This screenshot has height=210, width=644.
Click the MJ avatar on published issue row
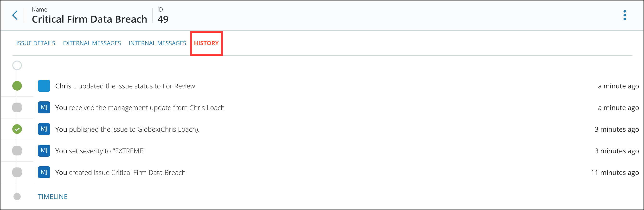[44, 129]
